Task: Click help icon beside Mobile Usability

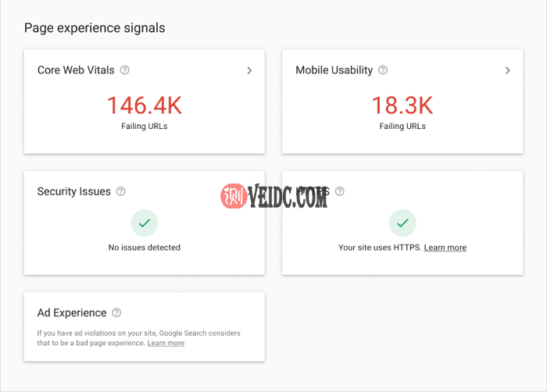Action: 383,70
